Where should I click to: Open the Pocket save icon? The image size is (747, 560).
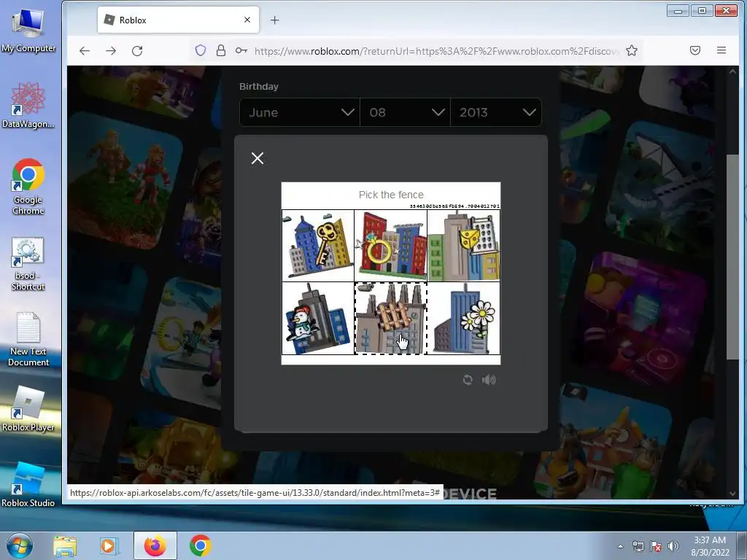(x=695, y=50)
